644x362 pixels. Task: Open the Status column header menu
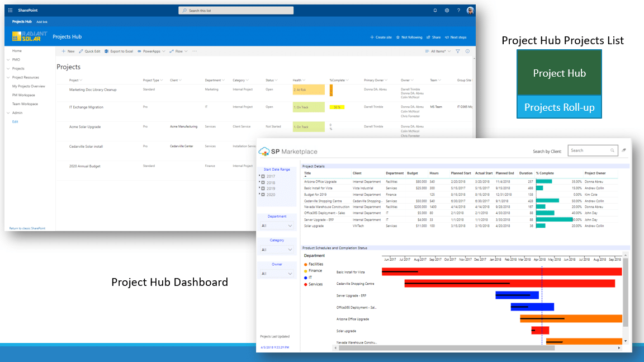coord(272,80)
